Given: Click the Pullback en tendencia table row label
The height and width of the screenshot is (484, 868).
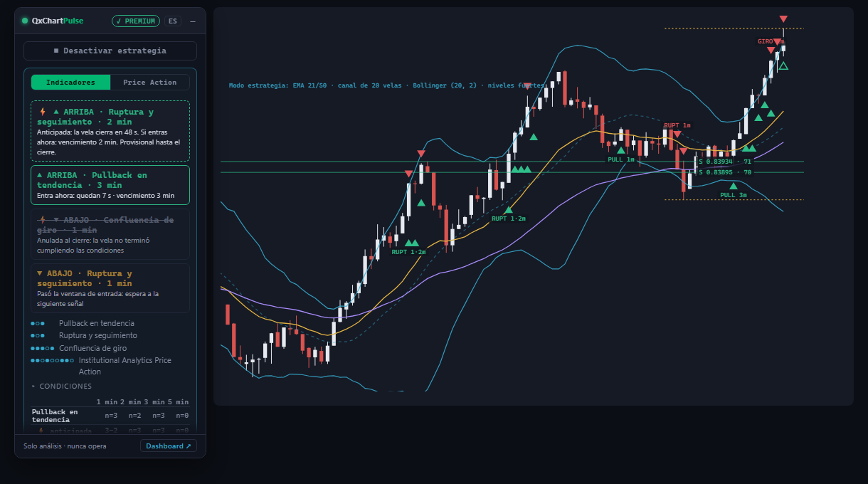Looking at the screenshot, I should pos(55,416).
